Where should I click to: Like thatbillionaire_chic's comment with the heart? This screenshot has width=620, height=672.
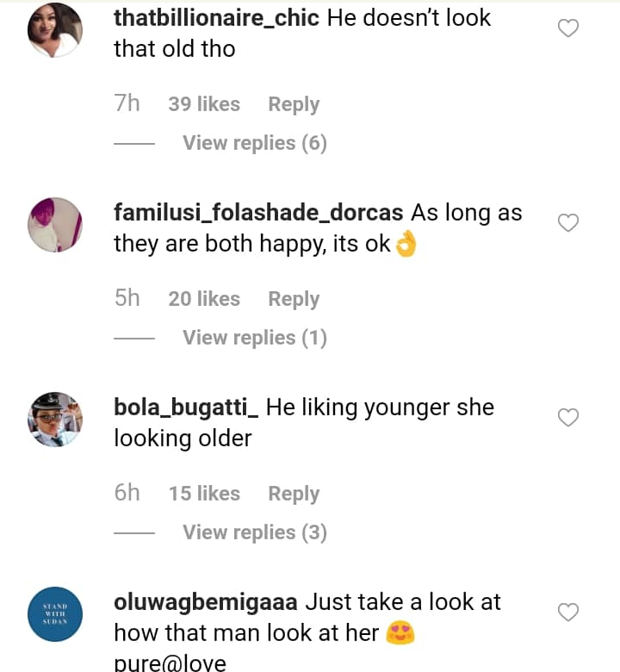click(x=568, y=28)
